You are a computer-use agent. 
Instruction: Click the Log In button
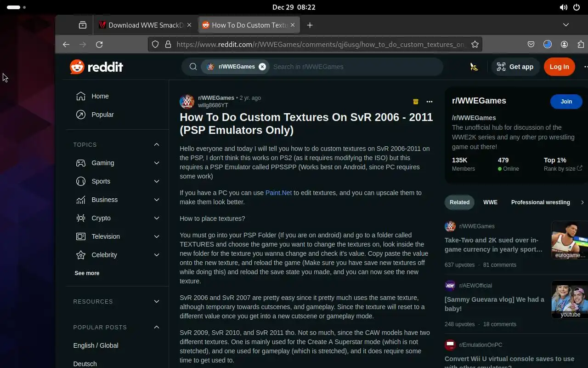click(x=559, y=67)
